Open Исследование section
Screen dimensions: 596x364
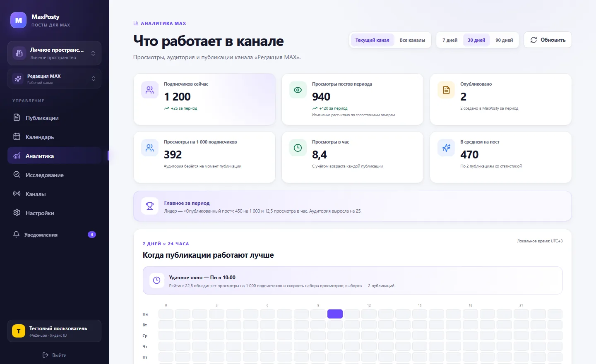(54, 175)
